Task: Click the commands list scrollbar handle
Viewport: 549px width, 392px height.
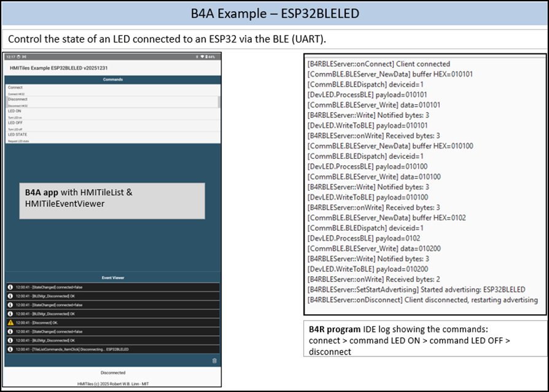Action: [x=219, y=102]
